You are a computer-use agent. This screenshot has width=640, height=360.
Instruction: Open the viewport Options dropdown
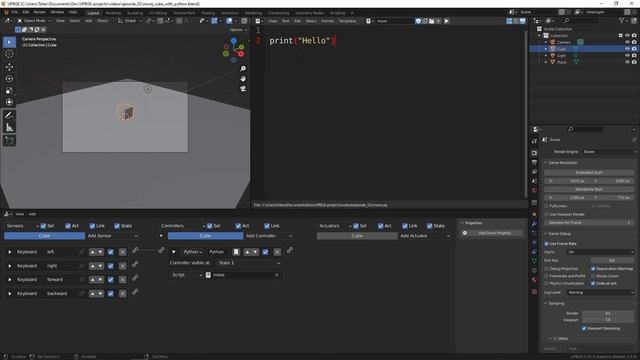point(238,30)
